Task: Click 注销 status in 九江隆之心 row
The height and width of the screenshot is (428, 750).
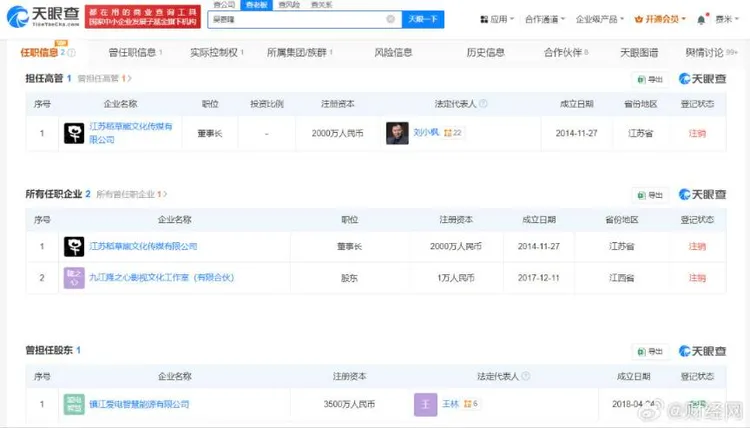Action: 697,278
